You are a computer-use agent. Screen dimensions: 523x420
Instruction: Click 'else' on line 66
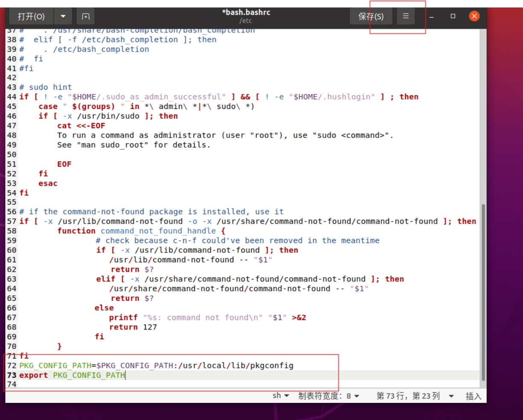[x=104, y=308]
